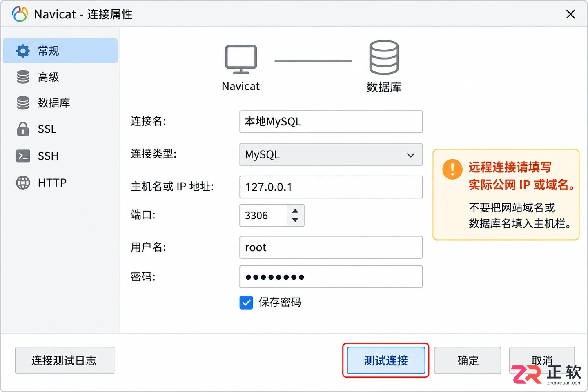Click the padlock icon beside SSL
Screen dimensions: 588x392
point(23,129)
